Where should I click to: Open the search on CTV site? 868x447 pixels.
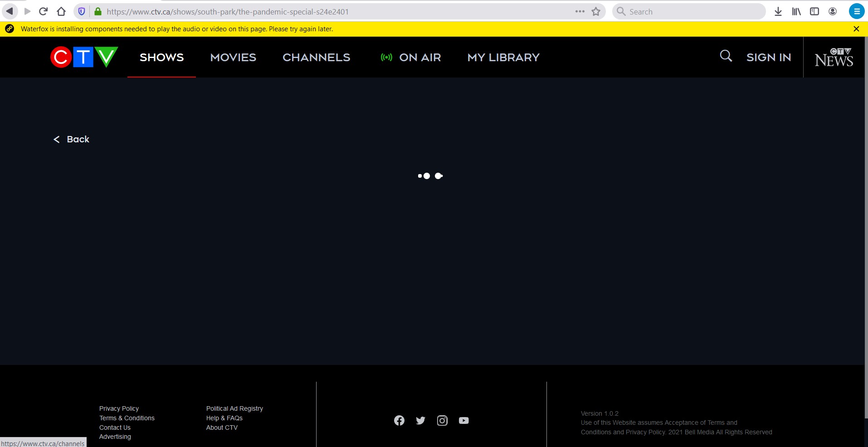(725, 56)
